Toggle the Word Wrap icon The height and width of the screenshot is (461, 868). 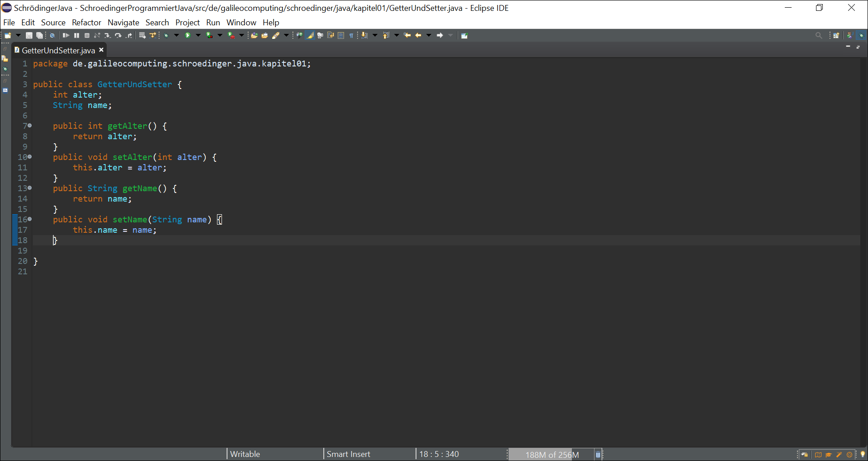point(330,35)
